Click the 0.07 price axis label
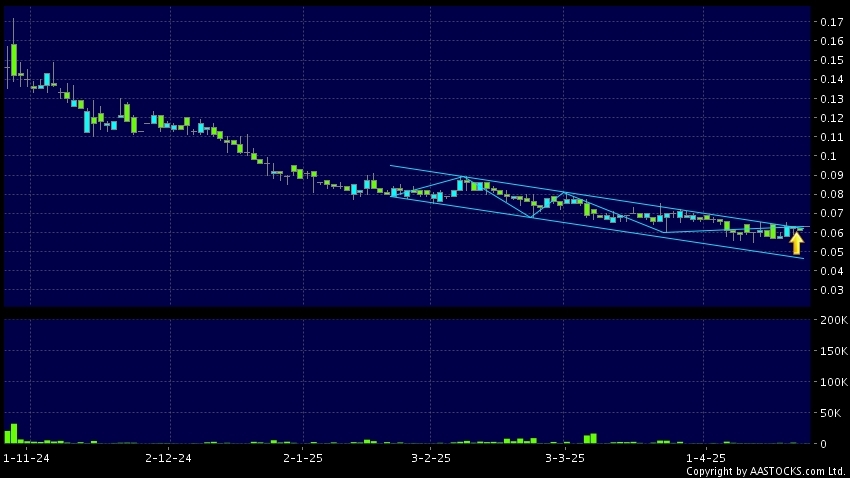 (x=832, y=214)
